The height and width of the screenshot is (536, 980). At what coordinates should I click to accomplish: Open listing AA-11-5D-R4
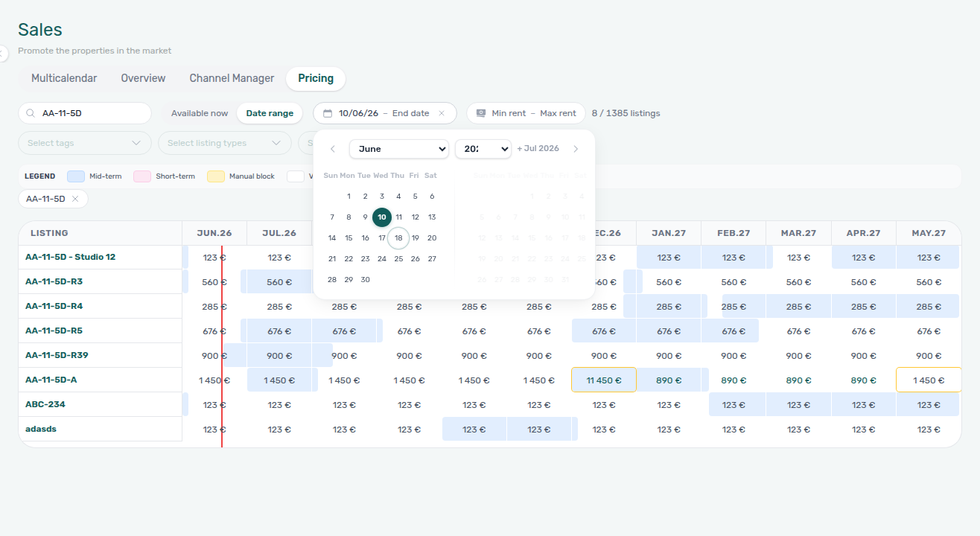54,306
